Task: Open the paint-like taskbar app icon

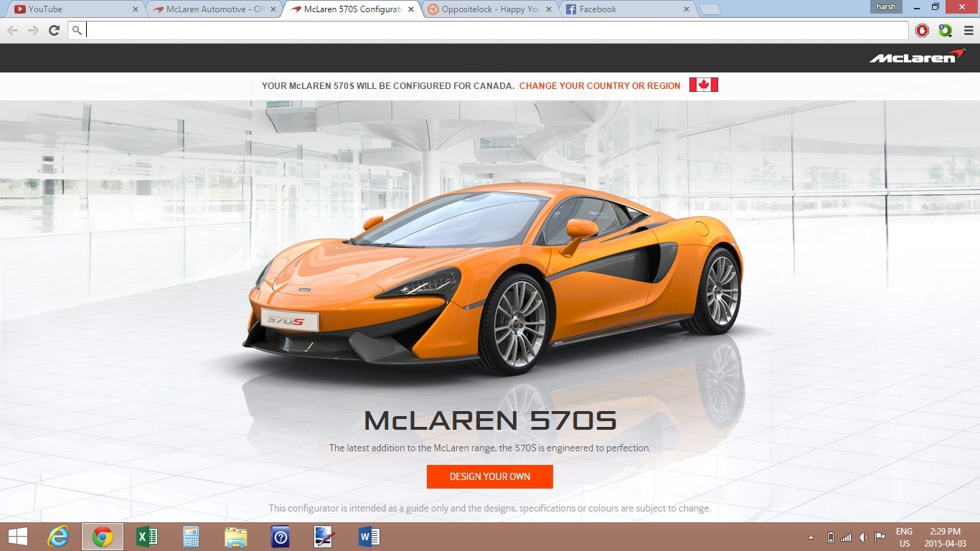Action: pos(324,537)
